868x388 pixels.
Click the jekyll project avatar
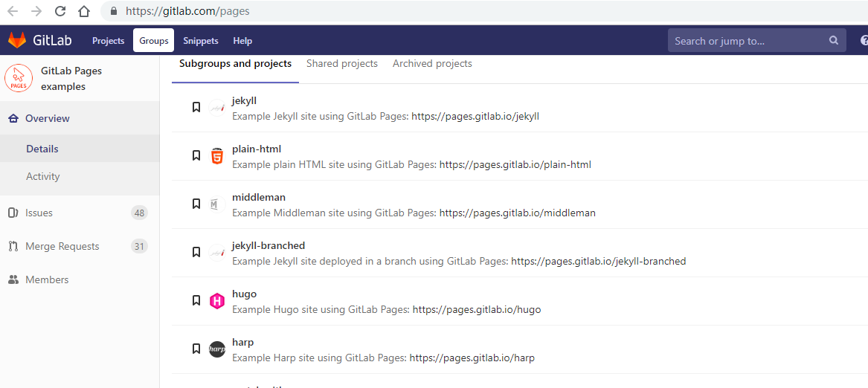[x=217, y=108]
